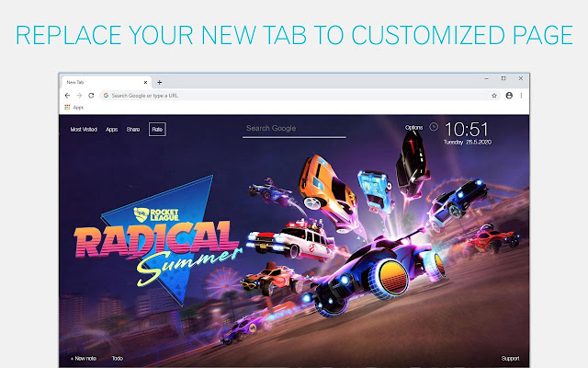Open the user profile avatar icon
This screenshot has height=368, width=588.
tap(509, 96)
